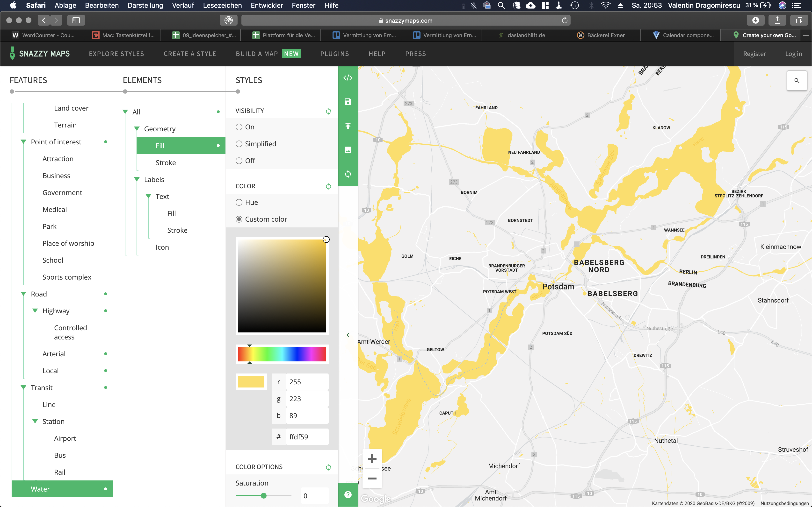The image size is (812, 507).
Task: Click the map search magnifier icon
Action: 797,80
